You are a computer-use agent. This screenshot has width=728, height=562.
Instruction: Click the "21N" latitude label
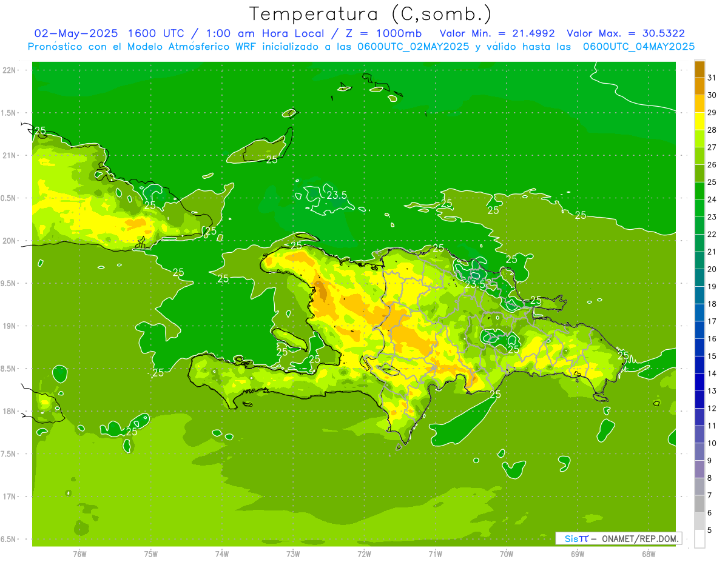coord(10,155)
